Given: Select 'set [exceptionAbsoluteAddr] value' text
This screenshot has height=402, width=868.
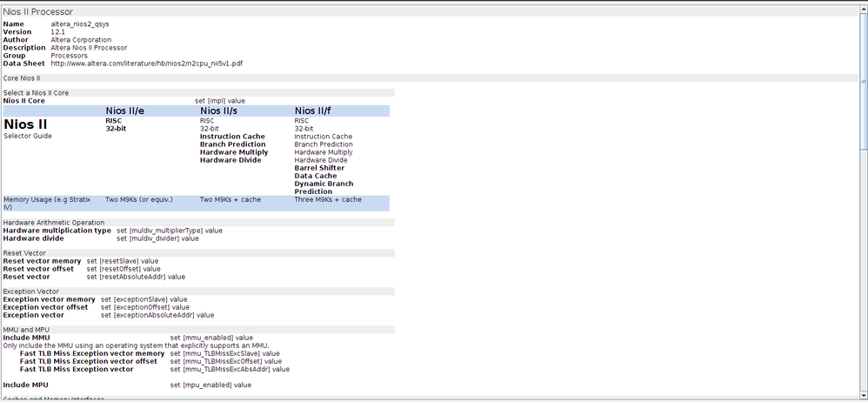Looking at the screenshot, I should [x=157, y=315].
